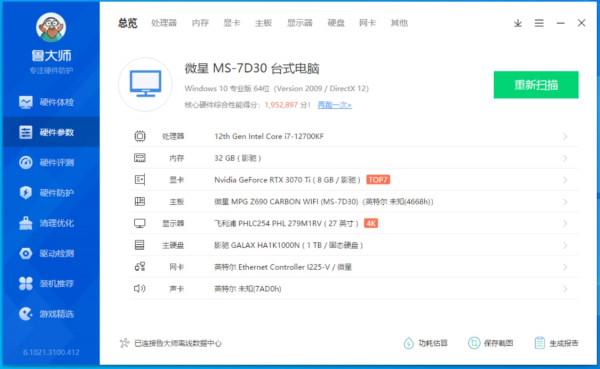The image size is (600, 369).
Task: Expand the RTX 3070 Ti row arrow
Action: (565, 180)
